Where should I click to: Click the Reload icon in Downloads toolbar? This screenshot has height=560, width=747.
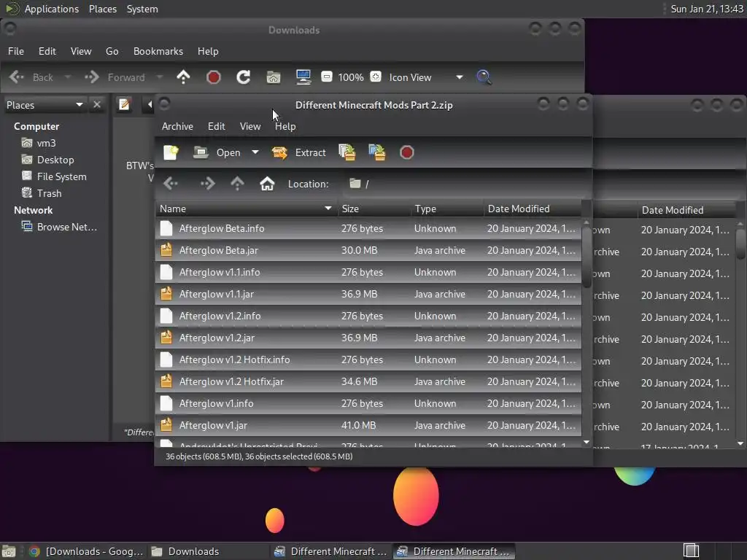point(244,77)
